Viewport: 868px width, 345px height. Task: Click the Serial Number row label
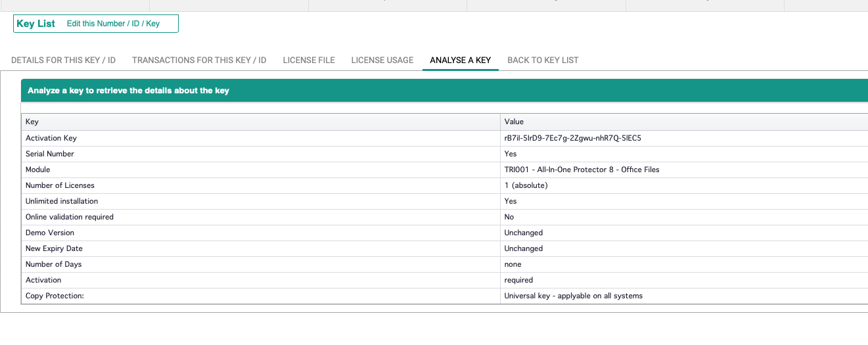pyautogui.click(x=50, y=154)
